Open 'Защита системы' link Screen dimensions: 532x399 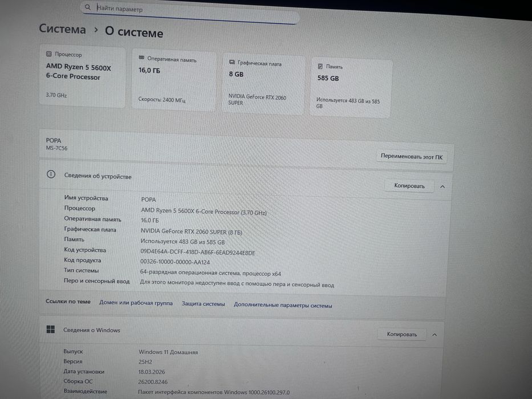pos(203,304)
